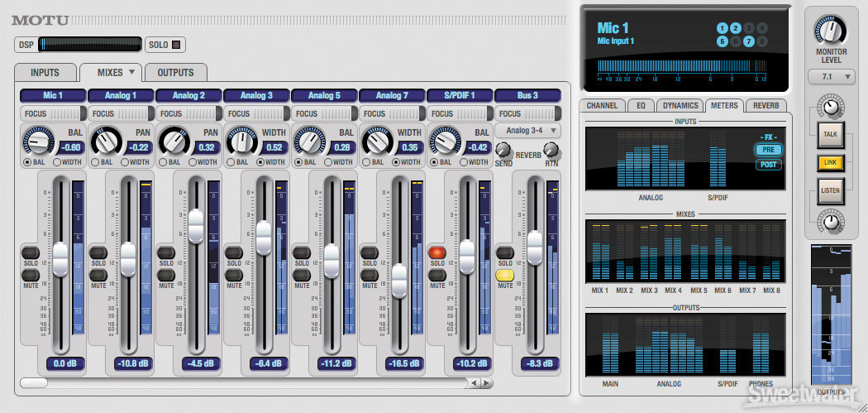
Task: Open the 7.1 monitor format dropdown
Action: pyautogui.click(x=831, y=78)
